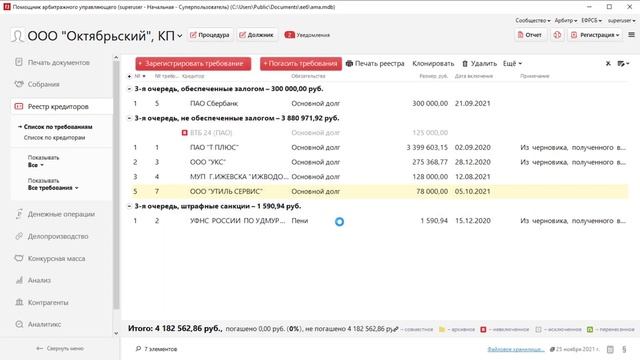The height and width of the screenshot is (360, 640).
Task: Click the green legend icon at bottom
Action: [x=590, y=329]
